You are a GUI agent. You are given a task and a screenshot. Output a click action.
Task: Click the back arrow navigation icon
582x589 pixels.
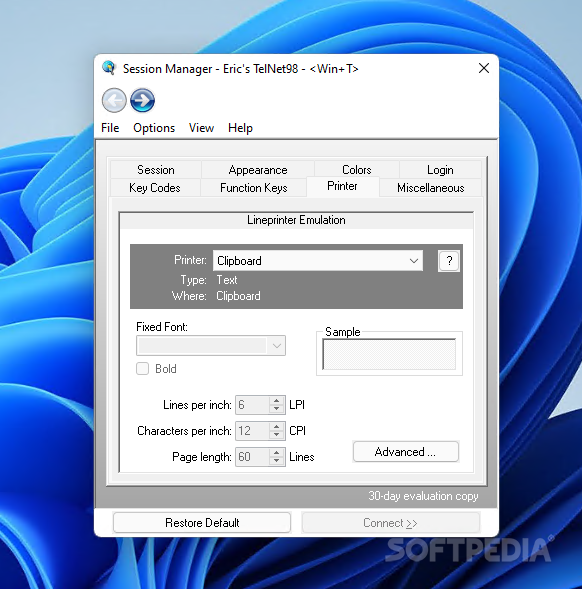[x=114, y=100]
